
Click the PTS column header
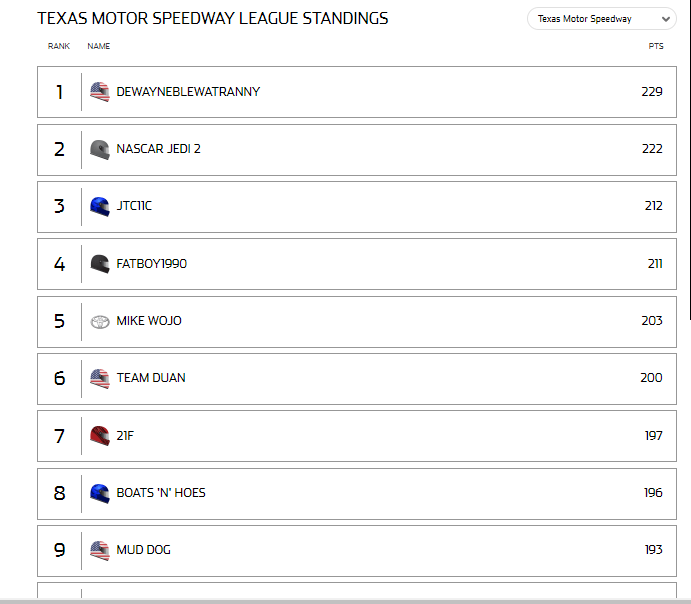click(x=656, y=46)
